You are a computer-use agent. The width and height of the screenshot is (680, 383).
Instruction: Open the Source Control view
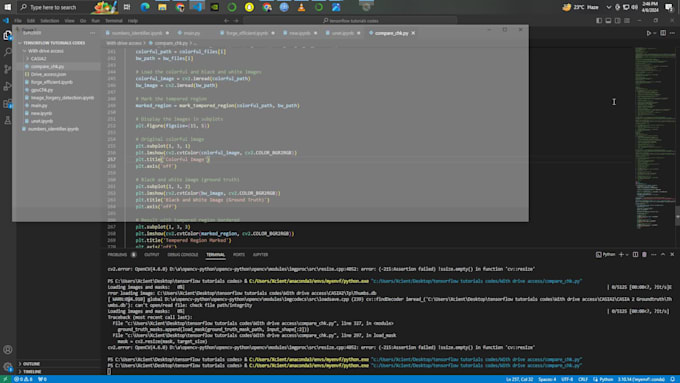tap(7, 69)
